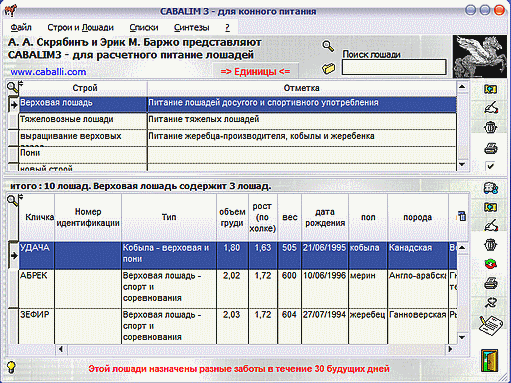
Task: Click the magnifying glass search icon near Поиск лошади
Action: point(328,46)
